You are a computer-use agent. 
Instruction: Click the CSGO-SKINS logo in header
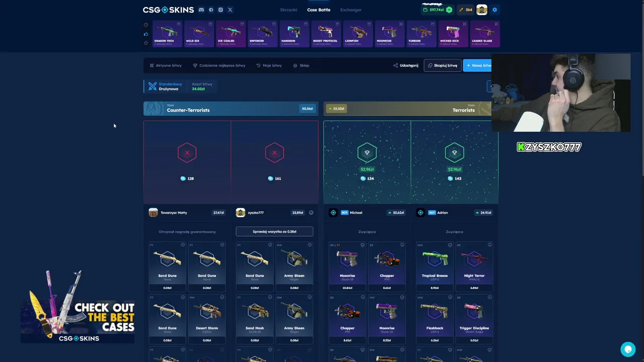click(x=168, y=10)
